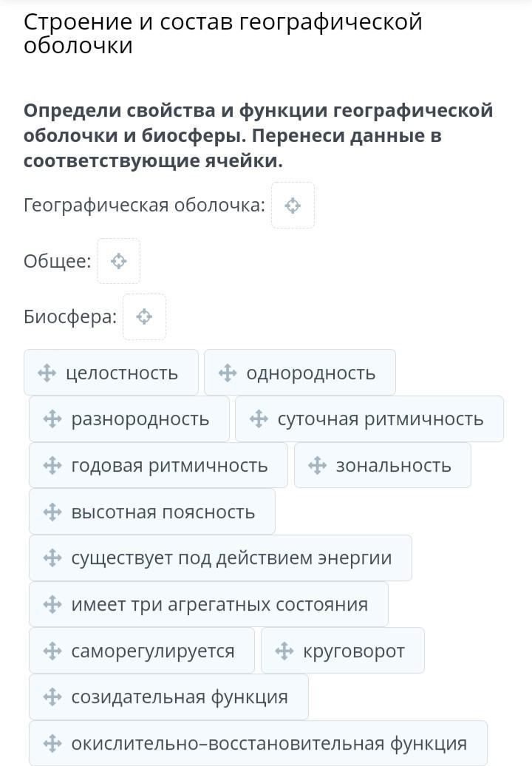Click the drag icon of суточная ритмичность
The image size is (532, 766).
(x=258, y=419)
